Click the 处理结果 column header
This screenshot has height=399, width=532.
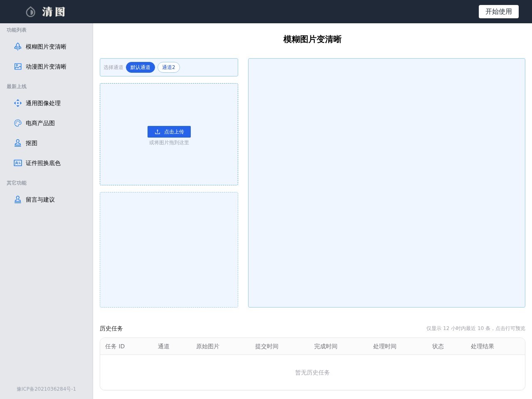483,346
